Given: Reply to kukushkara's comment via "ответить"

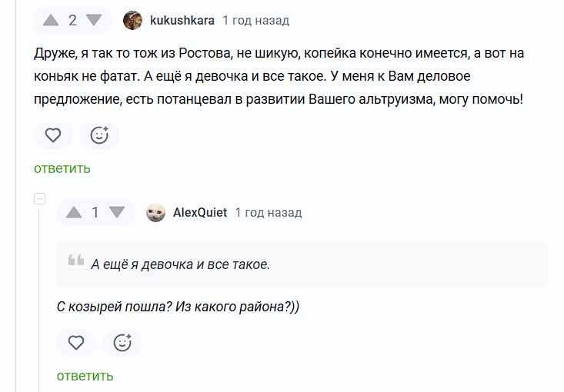Looking at the screenshot, I should pyautogui.click(x=62, y=168).
